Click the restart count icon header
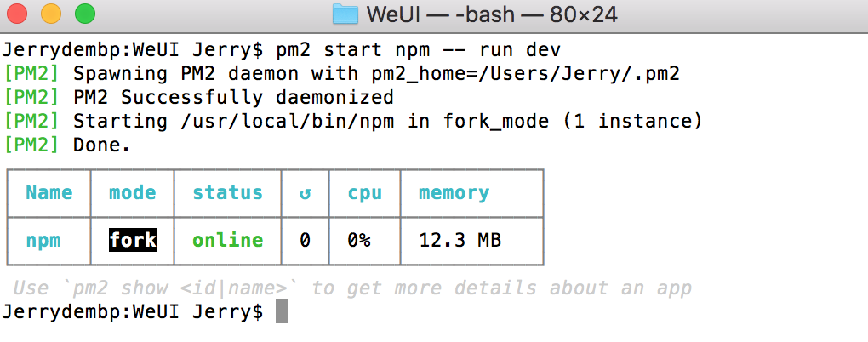The height and width of the screenshot is (342, 868). point(305,193)
